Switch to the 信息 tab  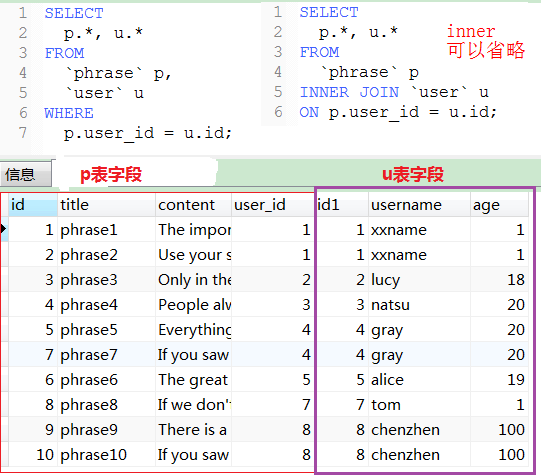click(x=26, y=174)
